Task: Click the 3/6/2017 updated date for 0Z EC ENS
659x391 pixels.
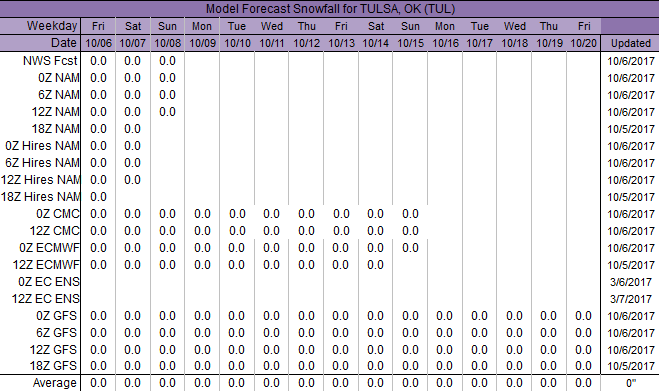Action: [631, 282]
